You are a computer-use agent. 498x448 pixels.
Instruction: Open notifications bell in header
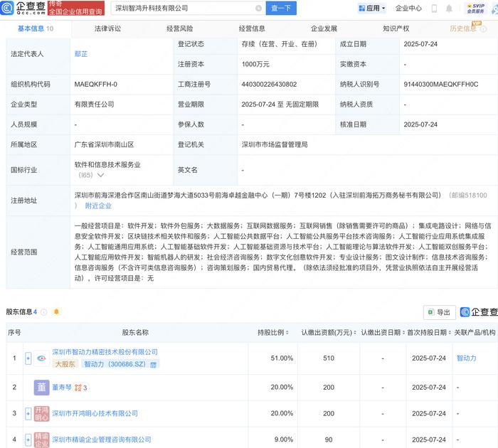(x=449, y=9)
